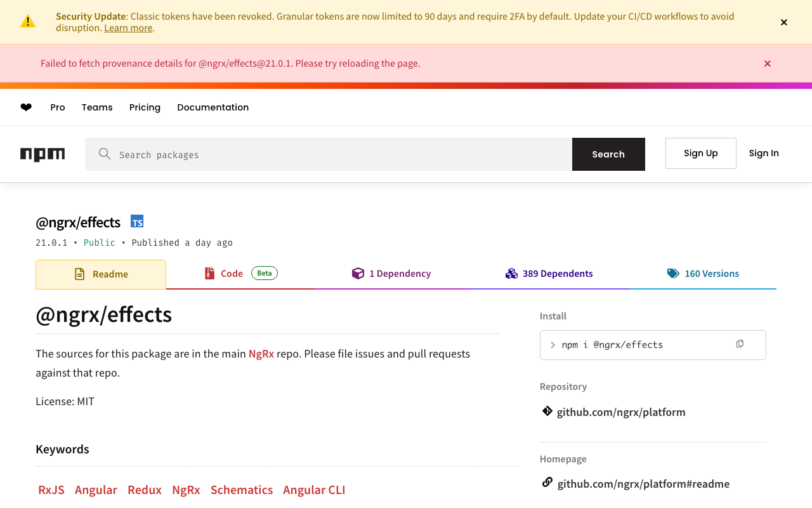Dismiss the provenance error banner
Screen dimensions: 812x508
768,63
